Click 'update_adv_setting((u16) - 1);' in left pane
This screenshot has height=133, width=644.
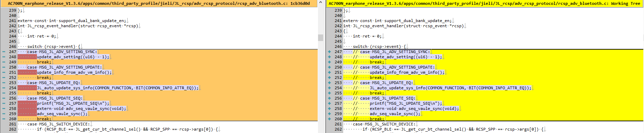pyautogui.click(x=73, y=57)
